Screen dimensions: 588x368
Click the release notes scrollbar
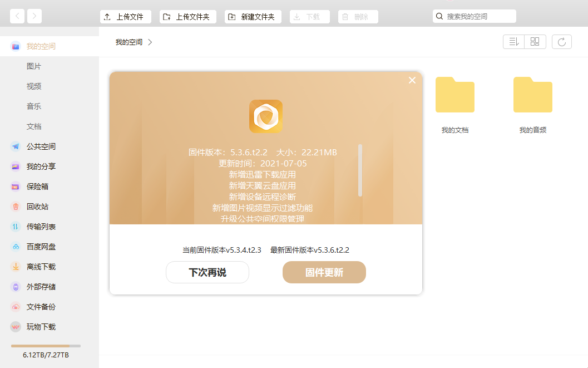[x=360, y=170]
